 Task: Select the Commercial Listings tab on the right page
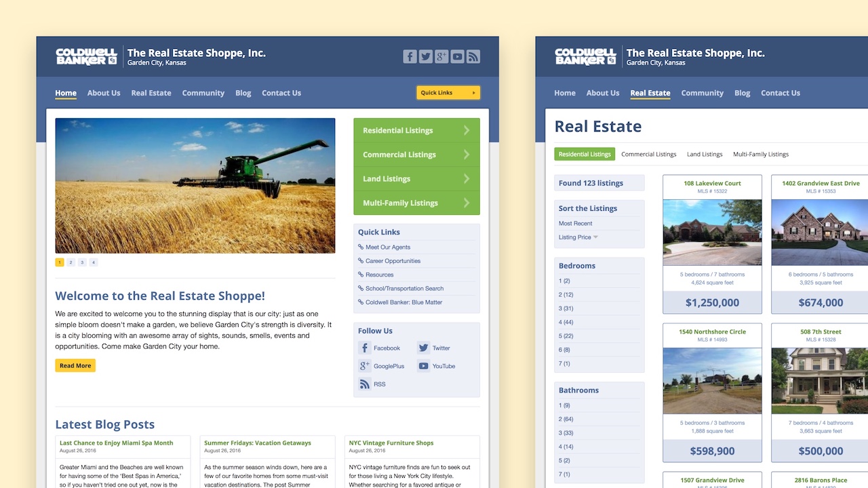pos(649,154)
